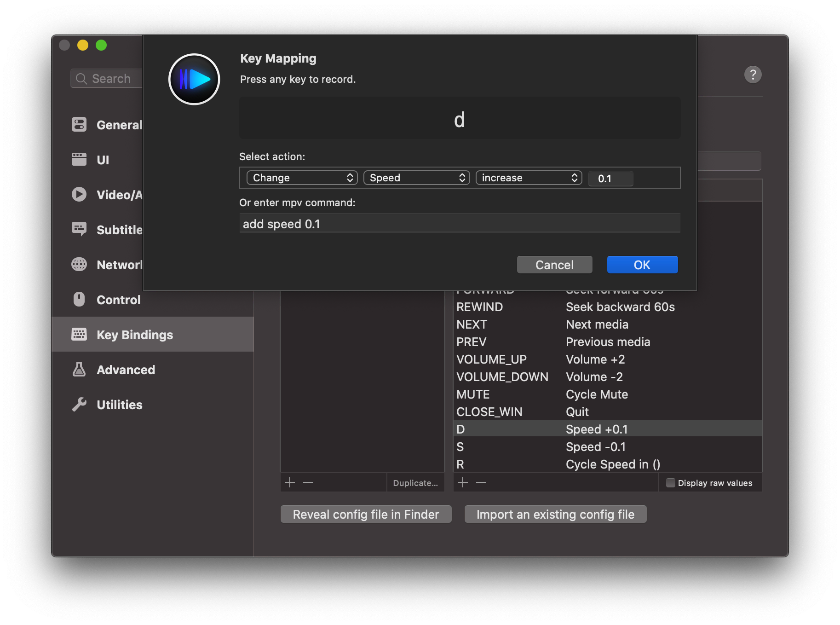The height and width of the screenshot is (625, 840).
Task: Toggle Display raw values checkbox
Action: (x=671, y=483)
